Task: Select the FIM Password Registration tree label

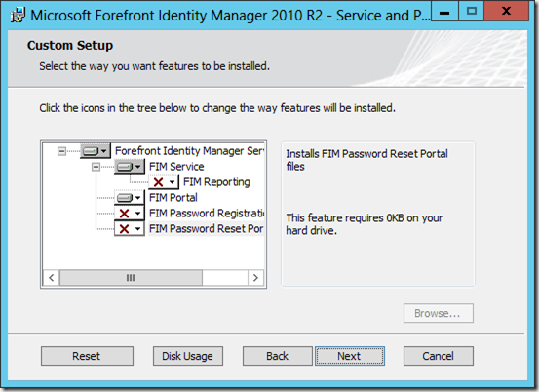Action: point(207,214)
